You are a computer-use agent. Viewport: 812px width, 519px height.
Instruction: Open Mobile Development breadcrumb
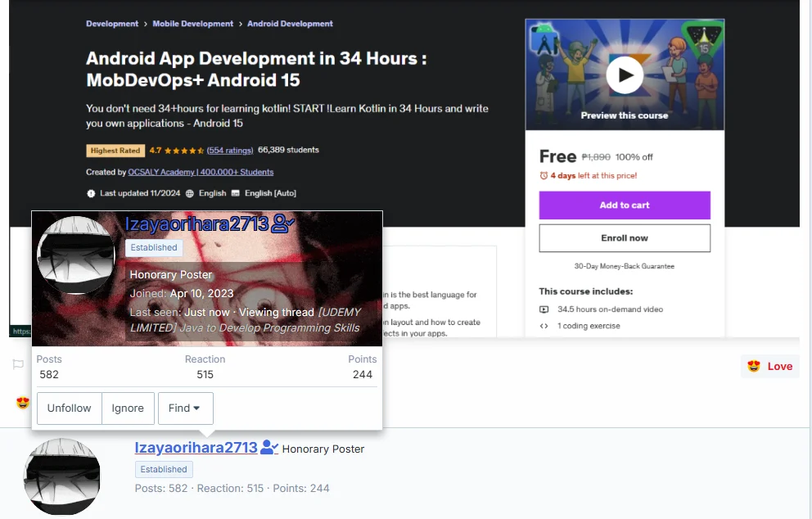[x=192, y=24]
